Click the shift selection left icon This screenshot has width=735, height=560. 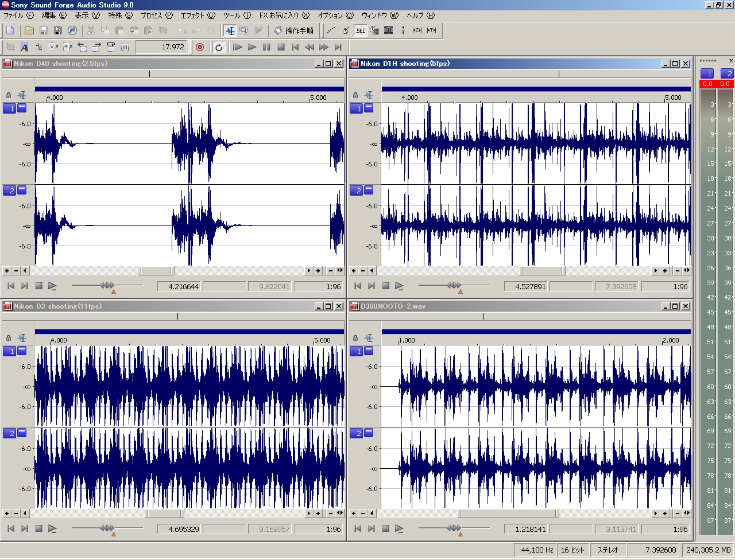(x=82, y=47)
